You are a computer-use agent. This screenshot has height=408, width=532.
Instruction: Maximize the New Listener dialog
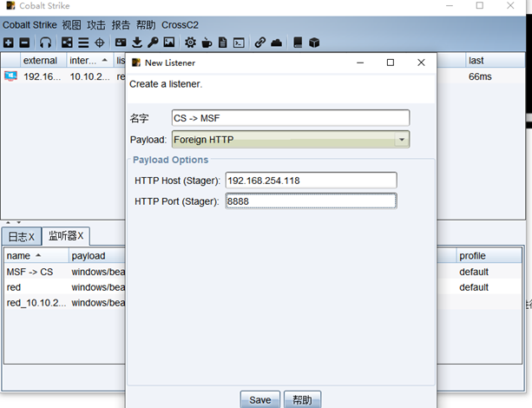[x=391, y=63]
